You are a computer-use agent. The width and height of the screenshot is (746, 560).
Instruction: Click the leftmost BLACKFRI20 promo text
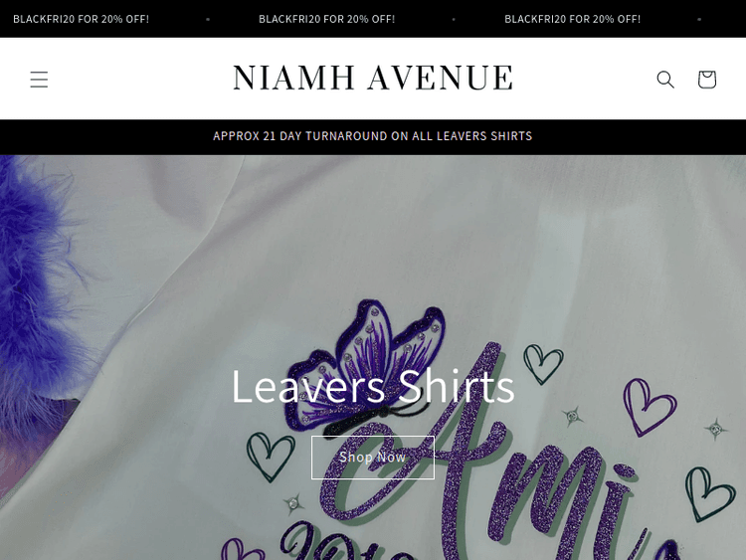point(81,19)
